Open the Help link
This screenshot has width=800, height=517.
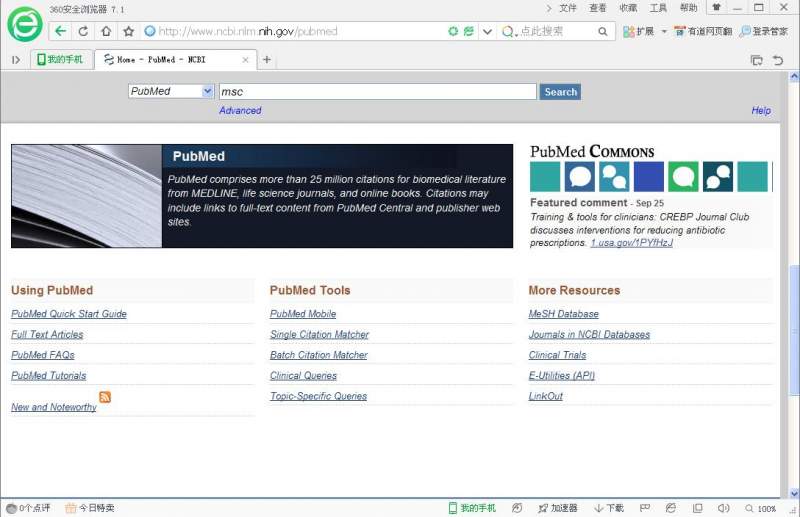pyautogui.click(x=761, y=110)
